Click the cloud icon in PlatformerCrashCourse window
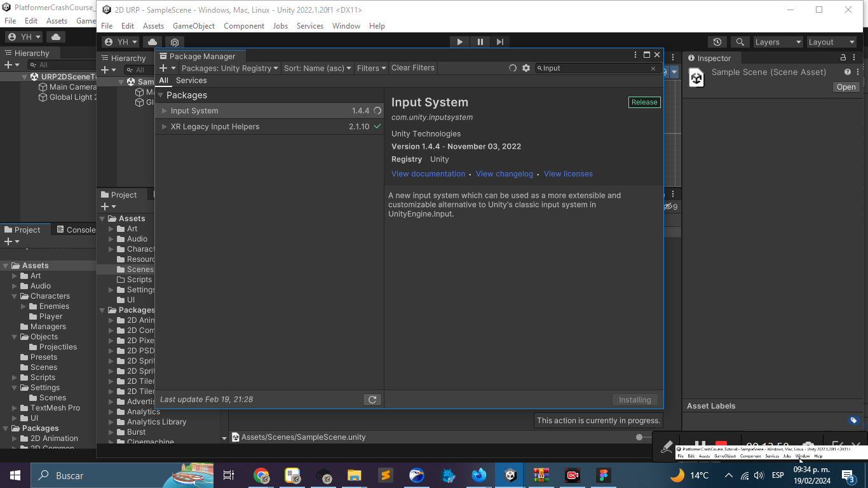868x488 pixels. pyautogui.click(x=56, y=37)
